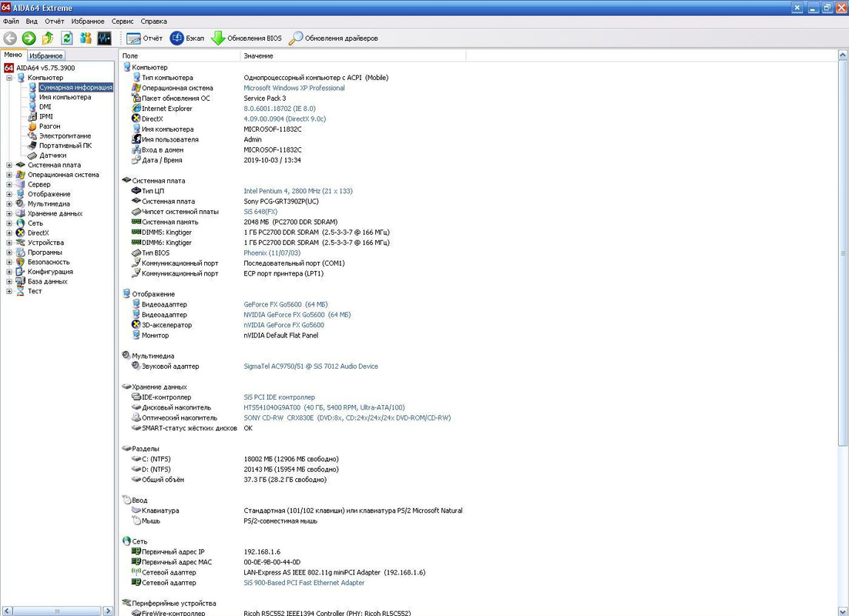The width and height of the screenshot is (849, 616).
Task: Click the Звуковой адаптер speaker icon
Action: pyautogui.click(x=136, y=367)
